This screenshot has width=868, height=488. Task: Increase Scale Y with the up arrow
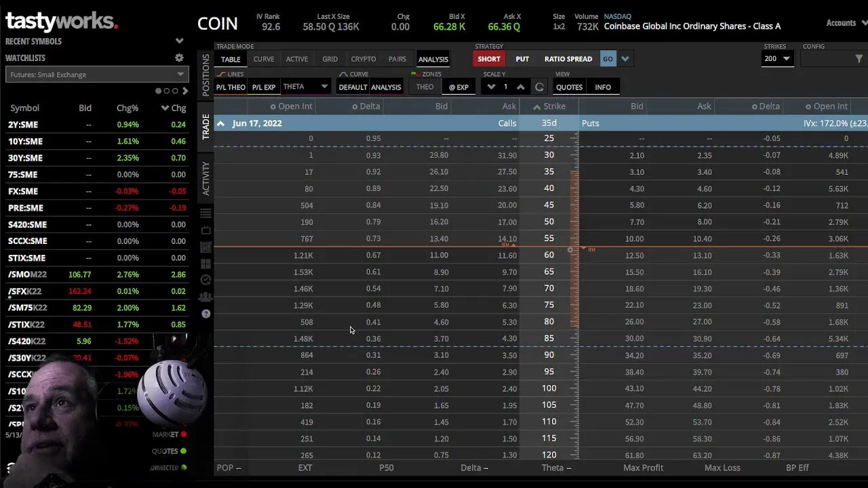click(520, 87)
